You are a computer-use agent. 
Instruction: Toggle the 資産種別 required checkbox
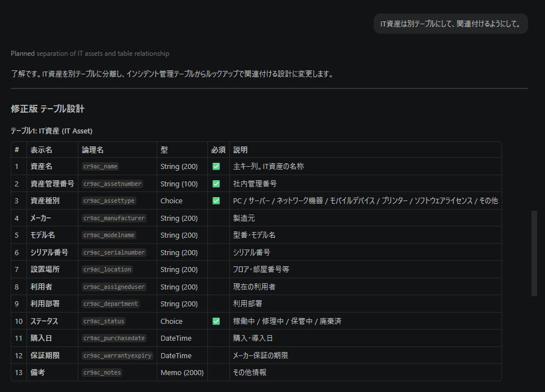(216, 201)
